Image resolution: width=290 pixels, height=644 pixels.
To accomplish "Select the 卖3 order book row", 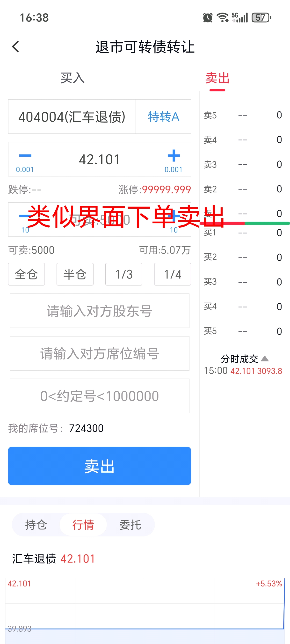I will [243, 164].
